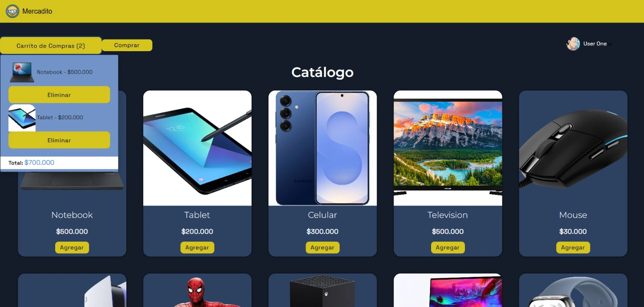Open the Mouse product image

click(x=573, y=148)
